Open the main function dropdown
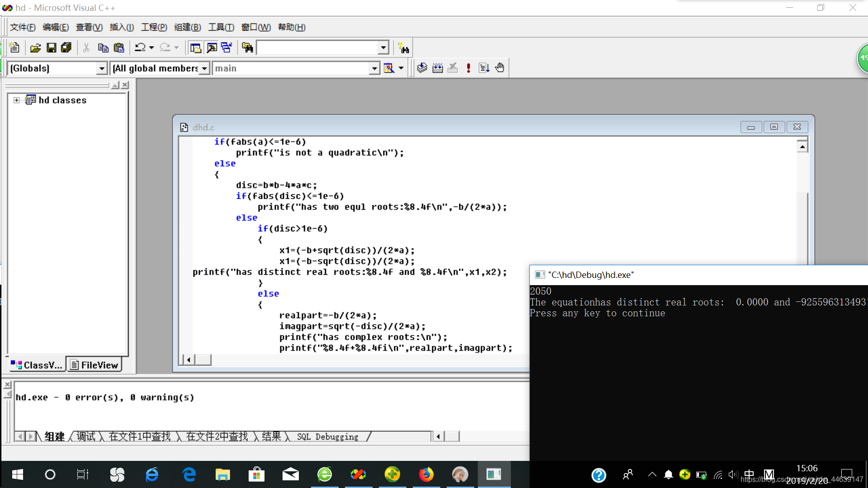This screenshot has height=488, width=868. pyautogui.click(x=374, y=68)
